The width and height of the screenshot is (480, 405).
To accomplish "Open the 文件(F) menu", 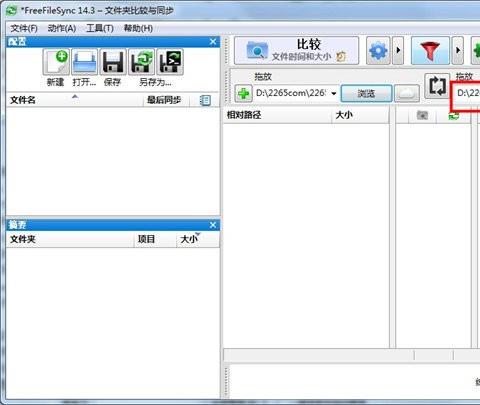I will [x=24, y=28].
